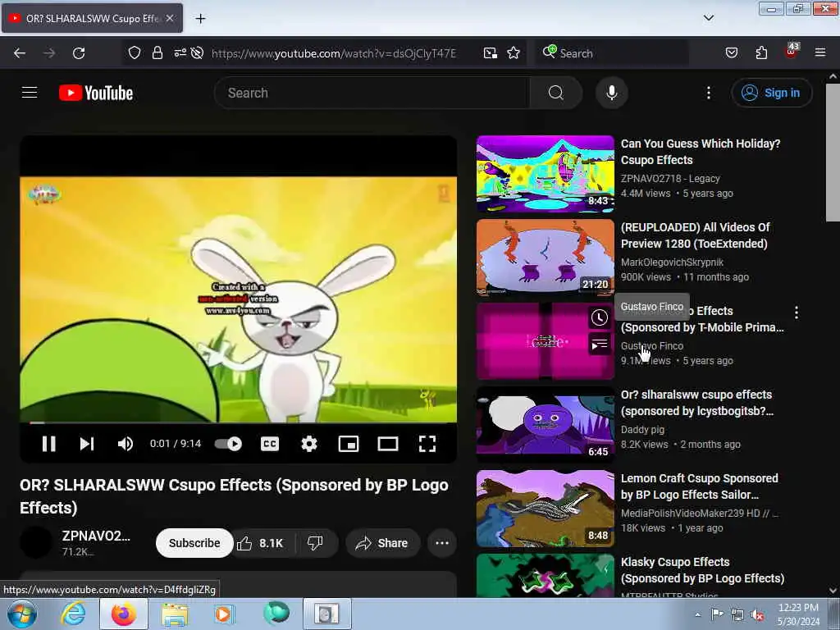Share this video
This screenshot has width=840, height=630.
[382, 543]
